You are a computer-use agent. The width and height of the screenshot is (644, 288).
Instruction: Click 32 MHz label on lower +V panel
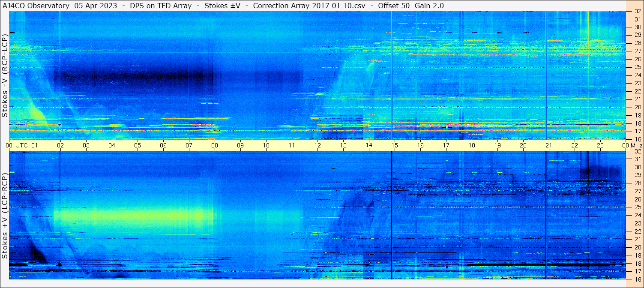click(x=638, y=152)
